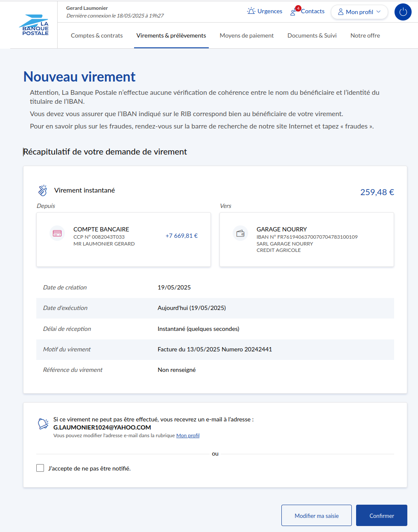Select the Garage Nourry beneficiary card
Image resolution: width=418 pixels, height=532 pixels.
307,240
